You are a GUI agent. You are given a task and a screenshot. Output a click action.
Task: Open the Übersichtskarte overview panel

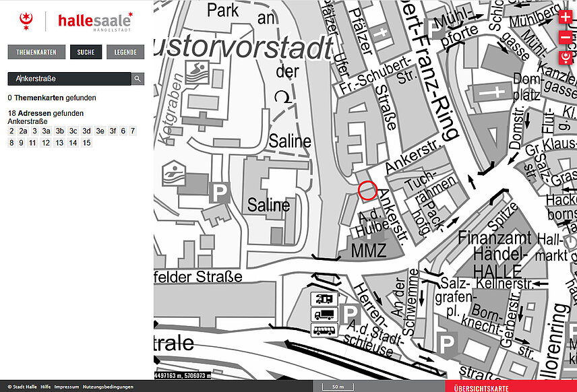(483, 387)
